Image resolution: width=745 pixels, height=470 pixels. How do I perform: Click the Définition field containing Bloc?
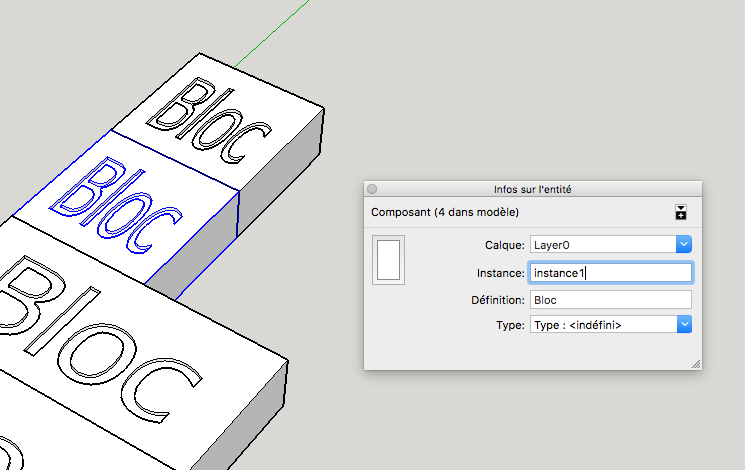point(611,300)
